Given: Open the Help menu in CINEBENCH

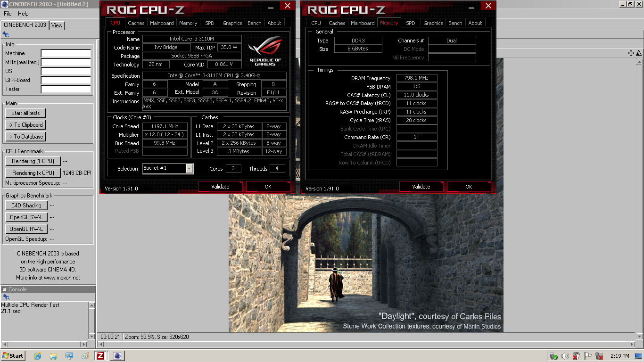Looking at the screenshot, I should 23,14.
